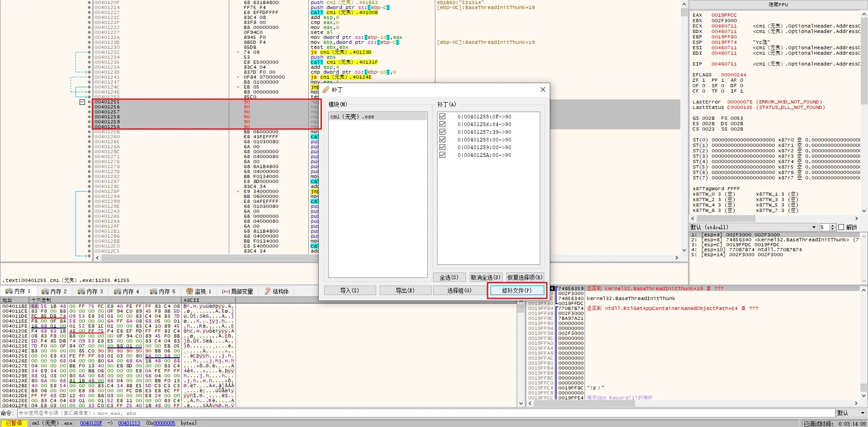Click the 内存 4 tab memory icon

tap(117, 291)
